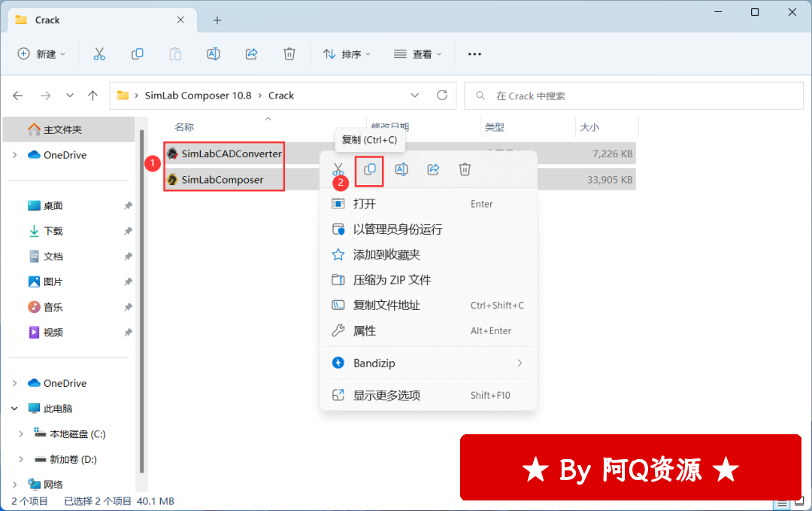Choose 压缩为 ZIP 文件
Image resolution: width=812 pixels, height=511 pixels.
pos(429,280)
